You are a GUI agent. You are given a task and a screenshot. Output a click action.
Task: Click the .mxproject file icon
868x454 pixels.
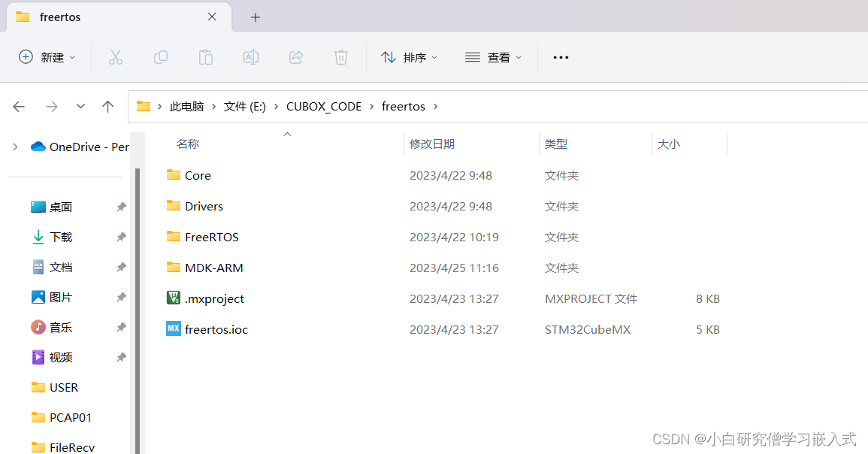pos(174,298)
